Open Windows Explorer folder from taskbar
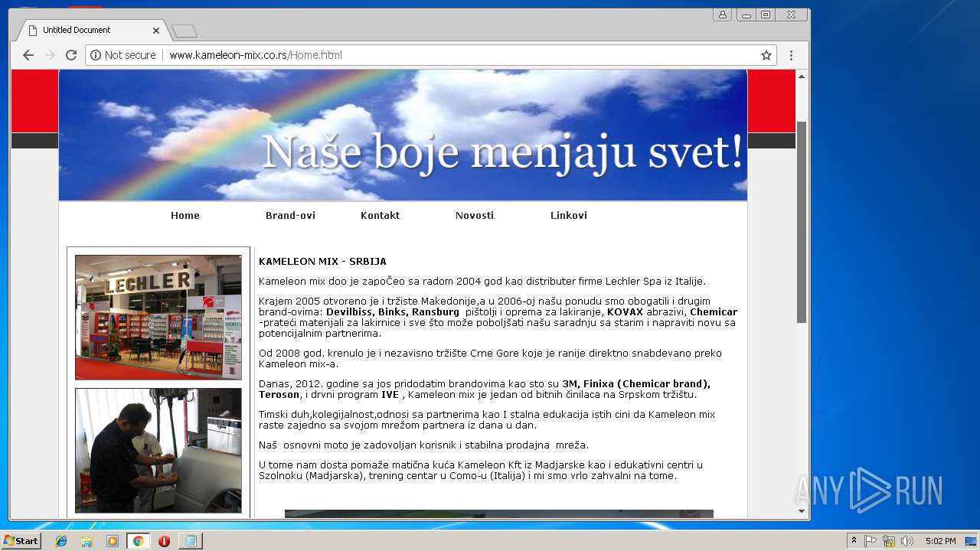 click(x=87, y=541)
